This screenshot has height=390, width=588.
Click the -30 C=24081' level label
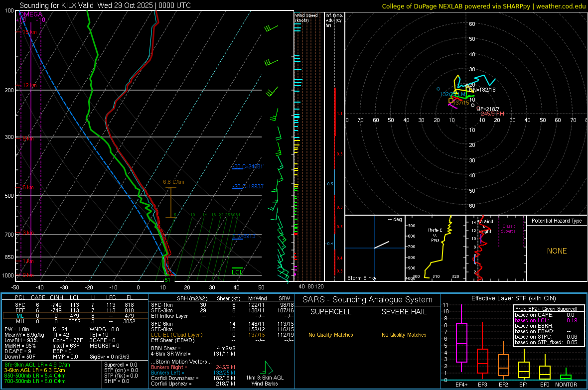(248, 166)
